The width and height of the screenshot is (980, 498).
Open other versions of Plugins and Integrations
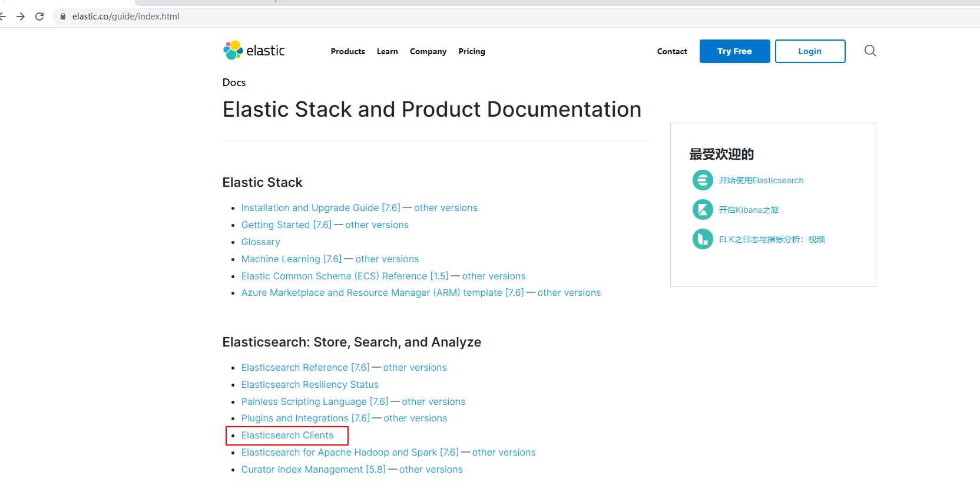pos(415,418)
